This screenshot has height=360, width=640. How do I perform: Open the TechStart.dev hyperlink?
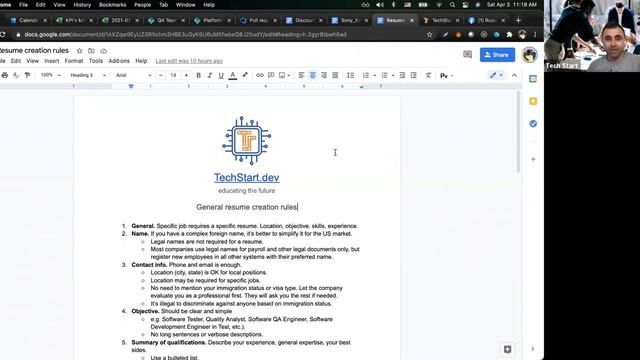(247, 178)
